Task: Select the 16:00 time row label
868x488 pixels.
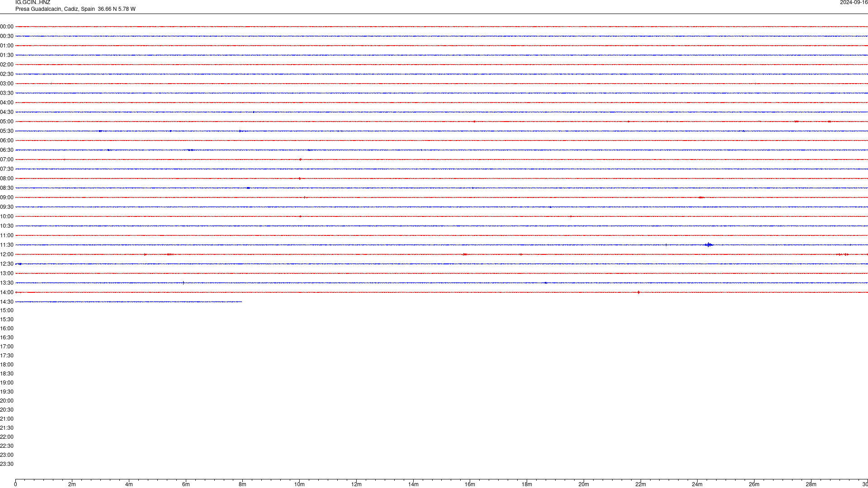Action: [x=7, y=328]
